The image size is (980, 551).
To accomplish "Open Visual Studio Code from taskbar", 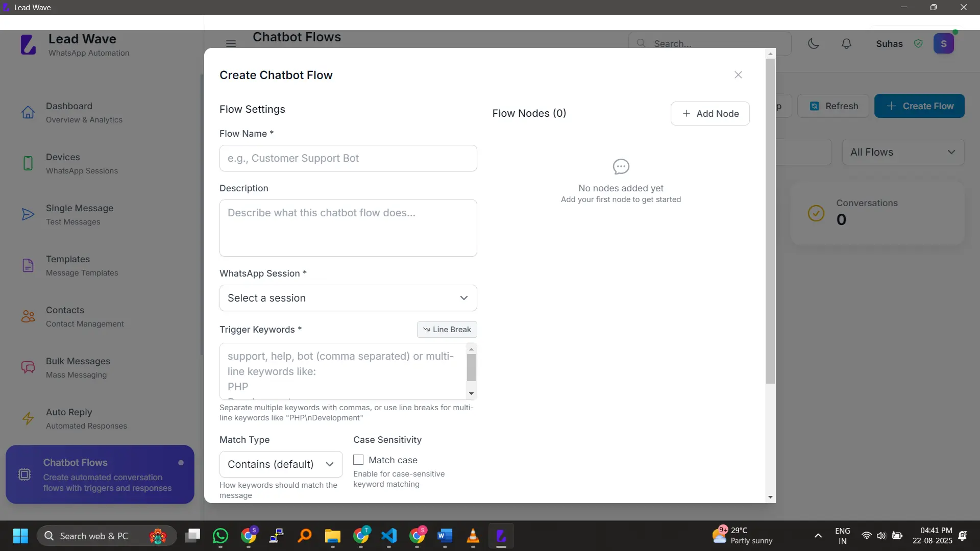I will 389,536.
